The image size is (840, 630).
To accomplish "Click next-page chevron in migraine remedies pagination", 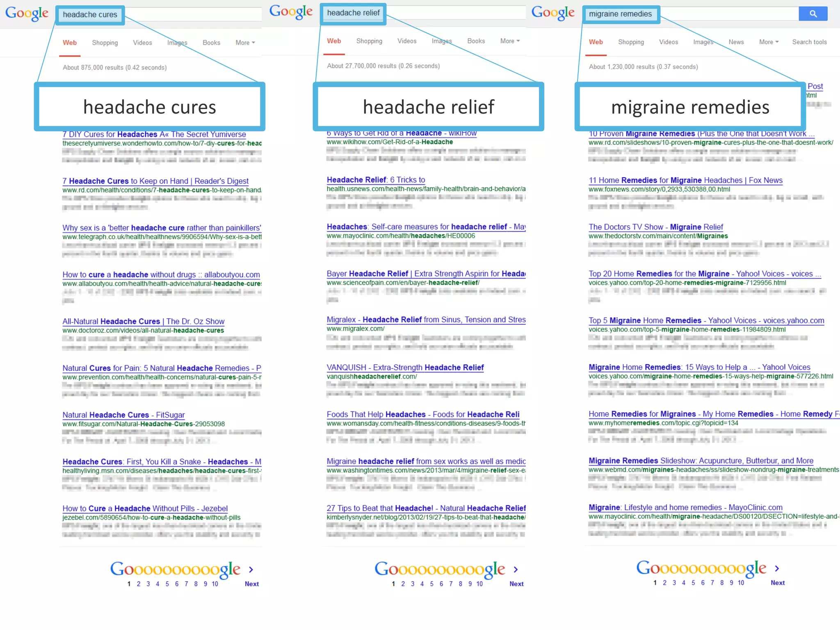I will pos(777,568).
